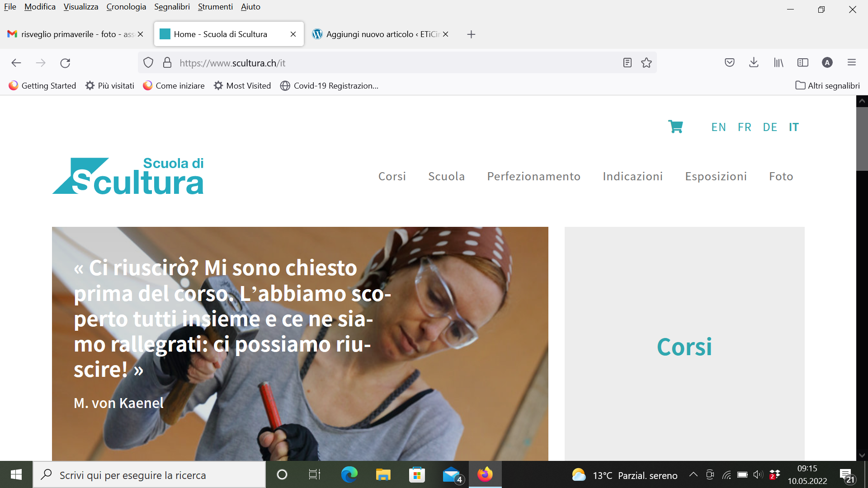
Task: Open the Cronologia menu
Action: click(126, 7)
